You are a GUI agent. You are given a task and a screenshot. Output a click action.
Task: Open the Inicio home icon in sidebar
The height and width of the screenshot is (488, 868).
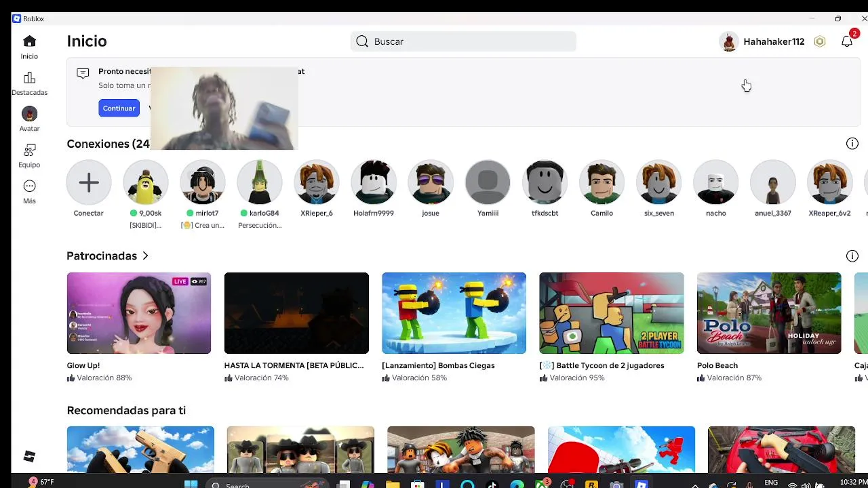coord(29,41)
